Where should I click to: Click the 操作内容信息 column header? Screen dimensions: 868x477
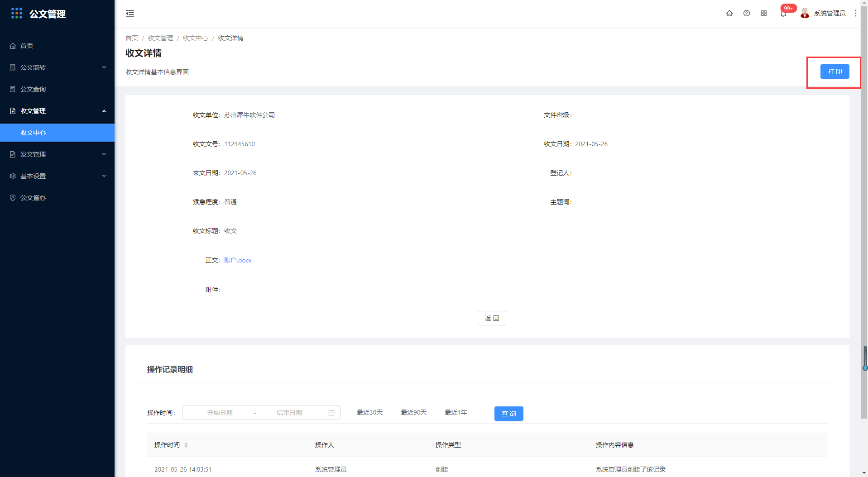614,445
